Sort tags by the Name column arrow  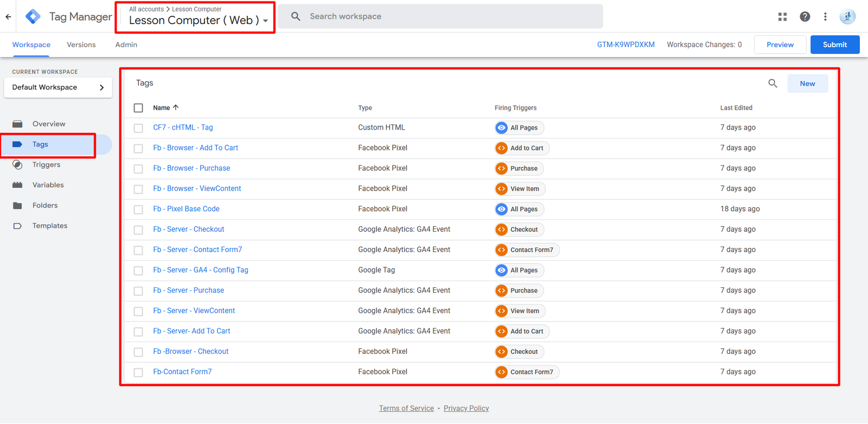pyautogui.click(x=176, y=107)
